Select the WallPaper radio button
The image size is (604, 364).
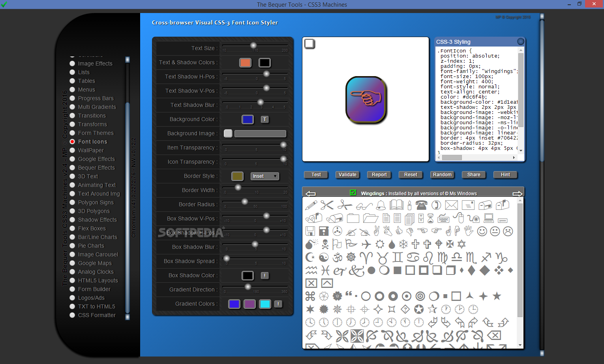(x=72, y=150)
